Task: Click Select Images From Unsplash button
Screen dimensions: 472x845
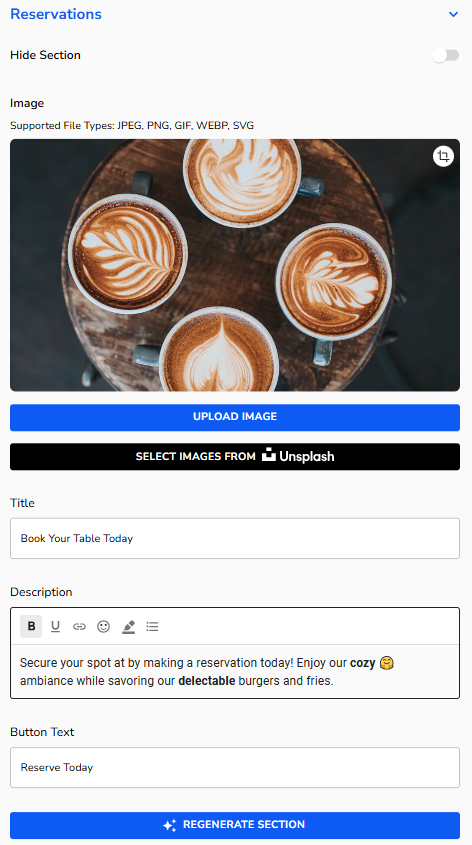Action: pyautogui.click(x=235, y=456)
